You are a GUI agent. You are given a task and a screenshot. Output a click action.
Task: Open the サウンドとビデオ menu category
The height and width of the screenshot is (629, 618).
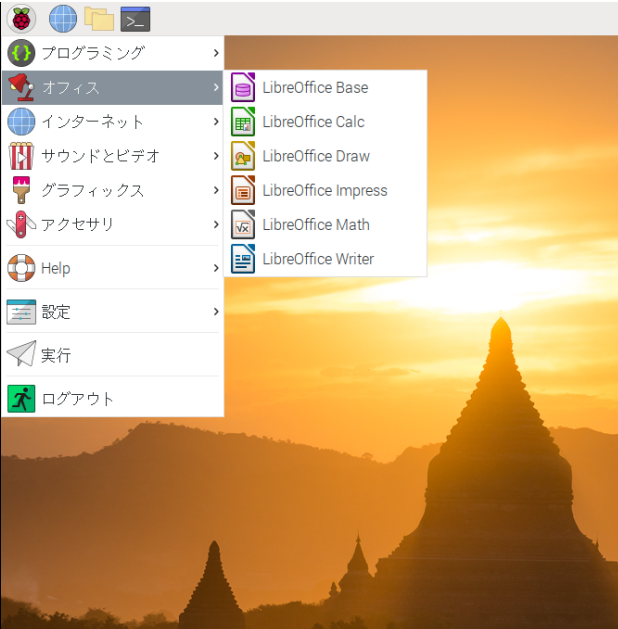coord(113,156)
